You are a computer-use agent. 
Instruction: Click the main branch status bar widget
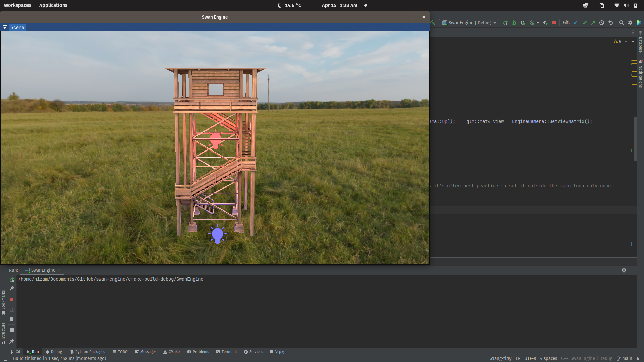624,358
